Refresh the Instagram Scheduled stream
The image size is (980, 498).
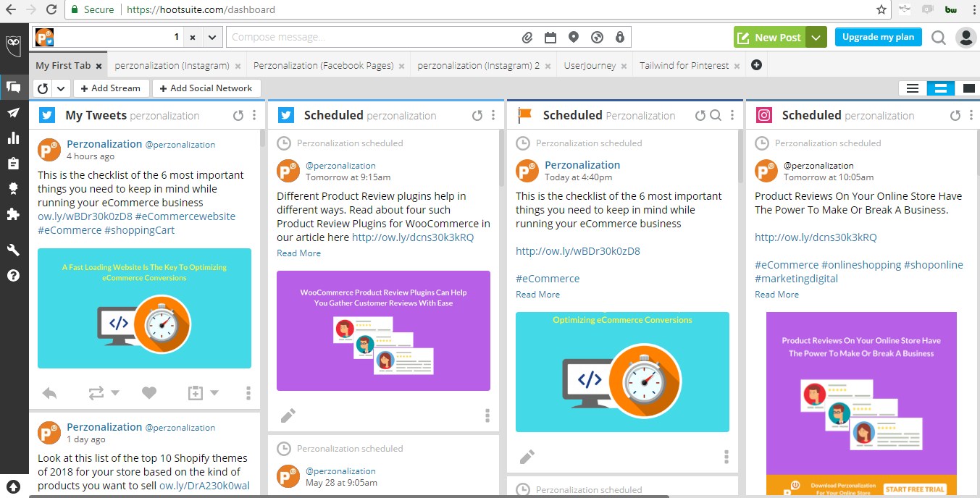[x=955, y=115]
